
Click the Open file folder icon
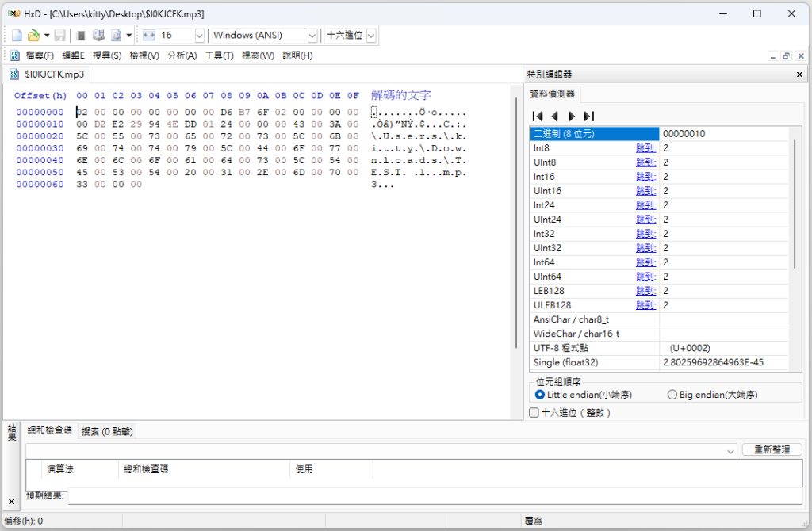pos(33,35)
